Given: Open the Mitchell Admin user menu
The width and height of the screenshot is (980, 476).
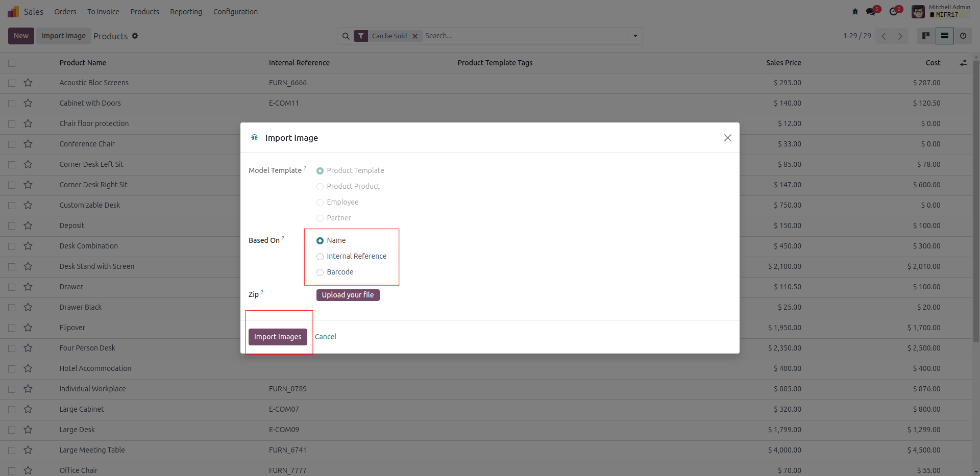Looking at the screenshot, I should point(942,11).
